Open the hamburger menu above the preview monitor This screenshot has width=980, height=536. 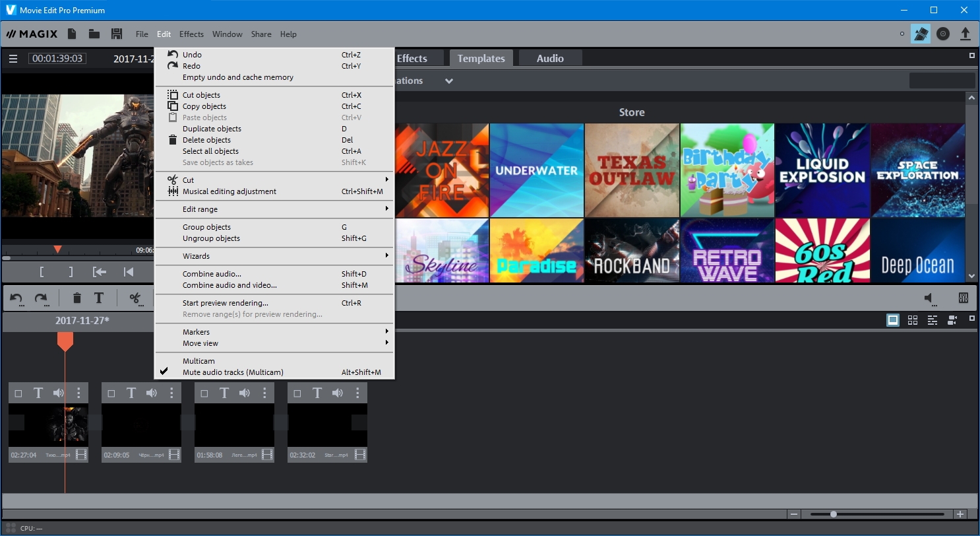13,59
